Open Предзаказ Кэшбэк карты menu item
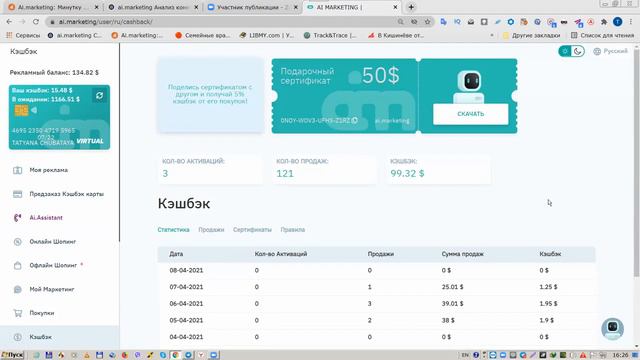 [x=66, y=194]
